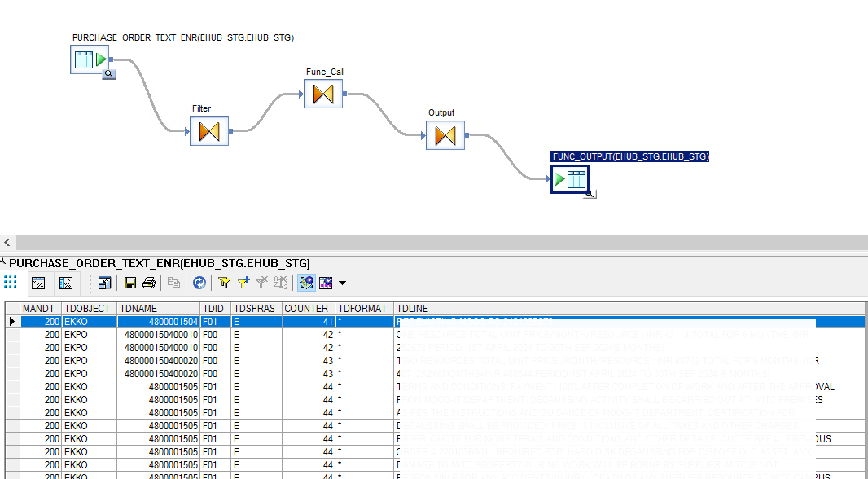Click the left scroll arrow under the canvas
The height and width of the screenshot is (479, 868).
click(7, 242)
